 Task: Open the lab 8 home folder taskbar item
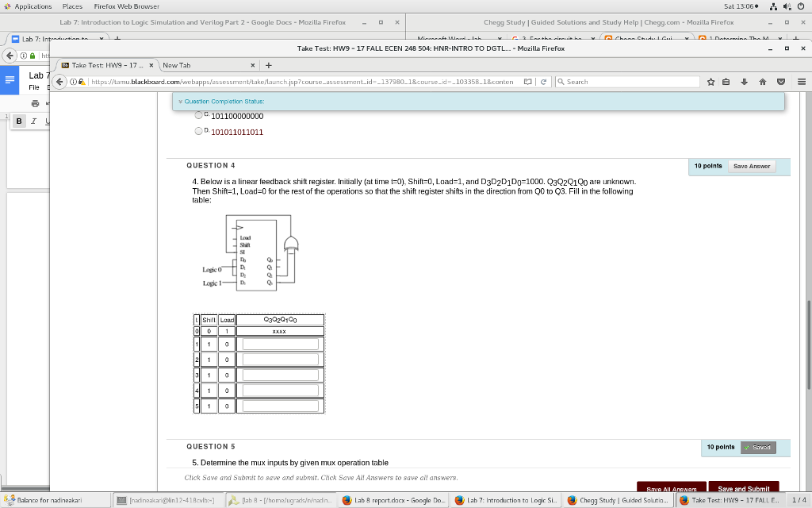pos(281,500)
